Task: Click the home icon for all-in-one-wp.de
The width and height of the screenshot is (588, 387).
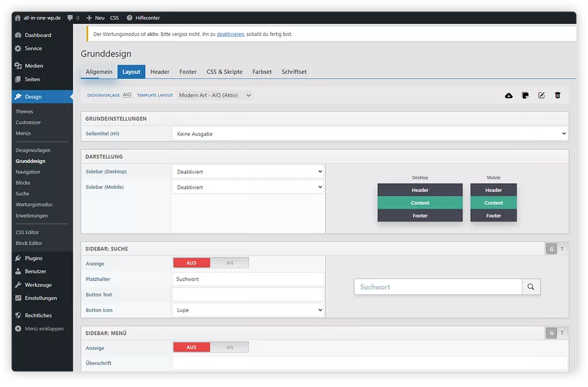Action: (x=18, y=18)
